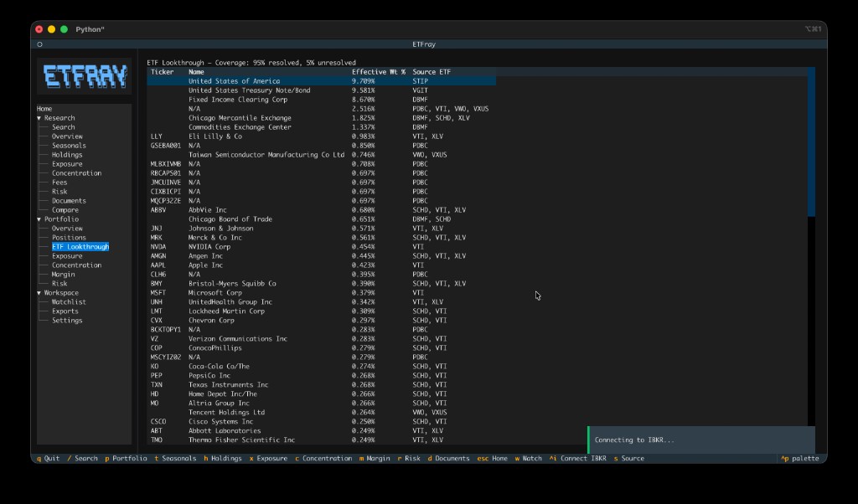This screenshot has height=504, width=858.
Task: Collapse the Portfolio tree section
Action: point(39,219)
